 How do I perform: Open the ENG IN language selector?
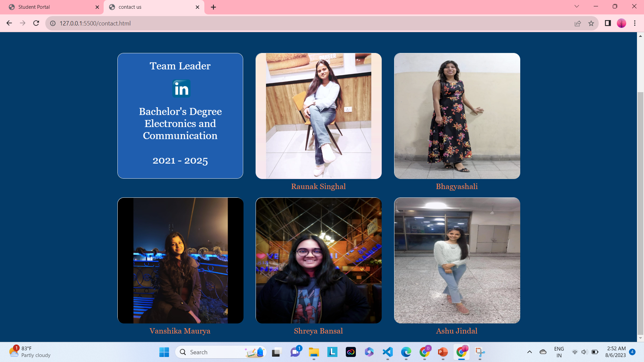pyautogui.click(x=559, y=352)
